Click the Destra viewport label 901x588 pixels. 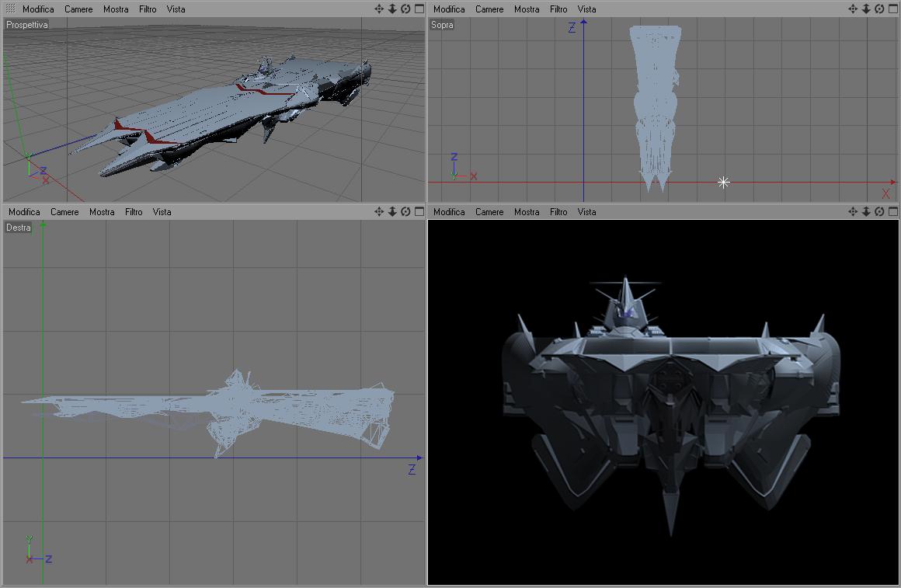point(19,228)
